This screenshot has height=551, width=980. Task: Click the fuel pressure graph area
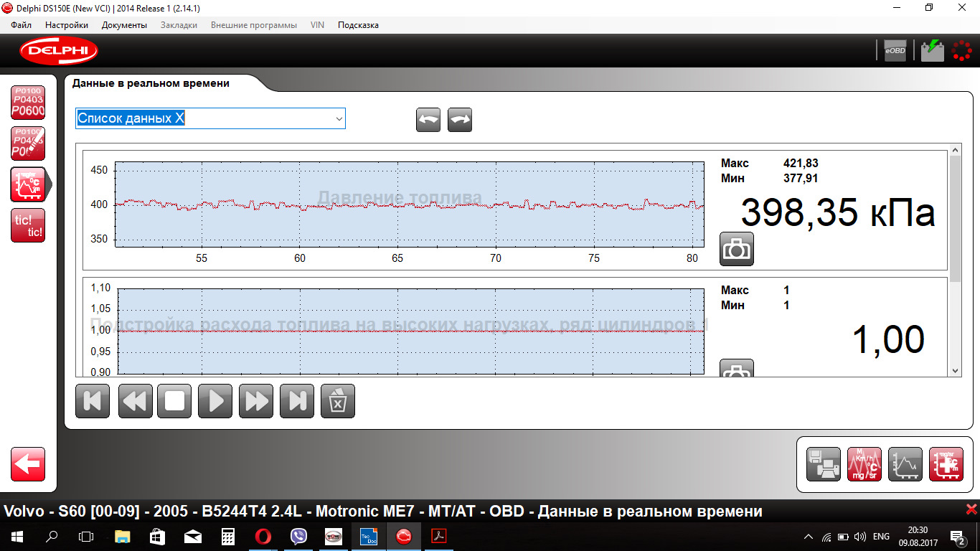tap(410, 204)
